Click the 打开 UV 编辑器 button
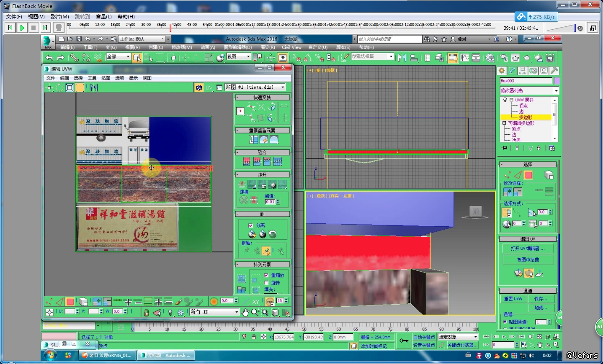 pos(528,249)
